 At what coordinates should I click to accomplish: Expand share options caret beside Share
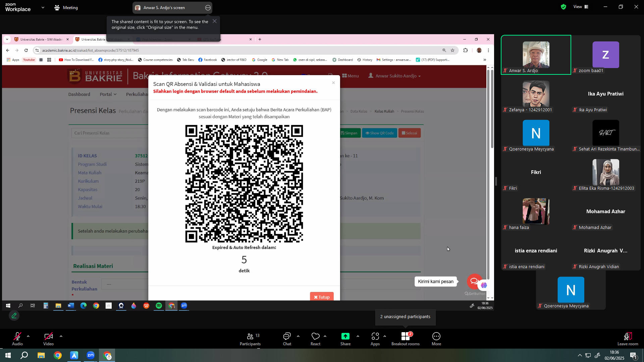pos(358,336)
